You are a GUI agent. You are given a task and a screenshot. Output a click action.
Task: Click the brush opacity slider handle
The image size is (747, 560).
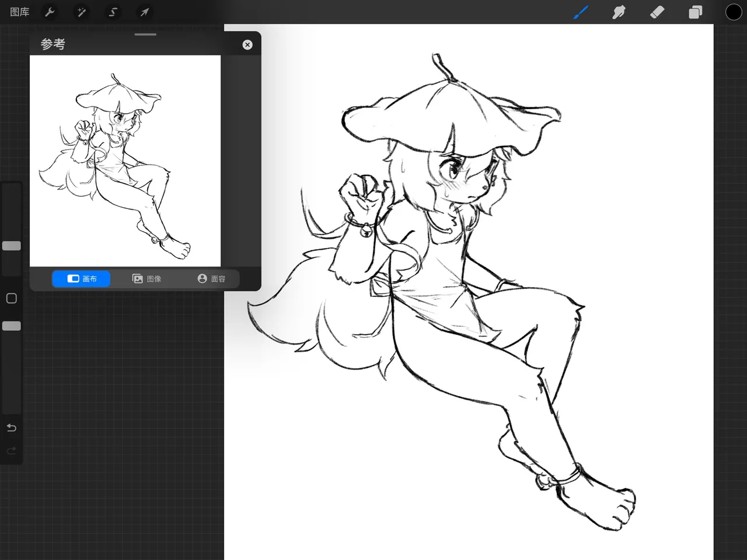12,326
